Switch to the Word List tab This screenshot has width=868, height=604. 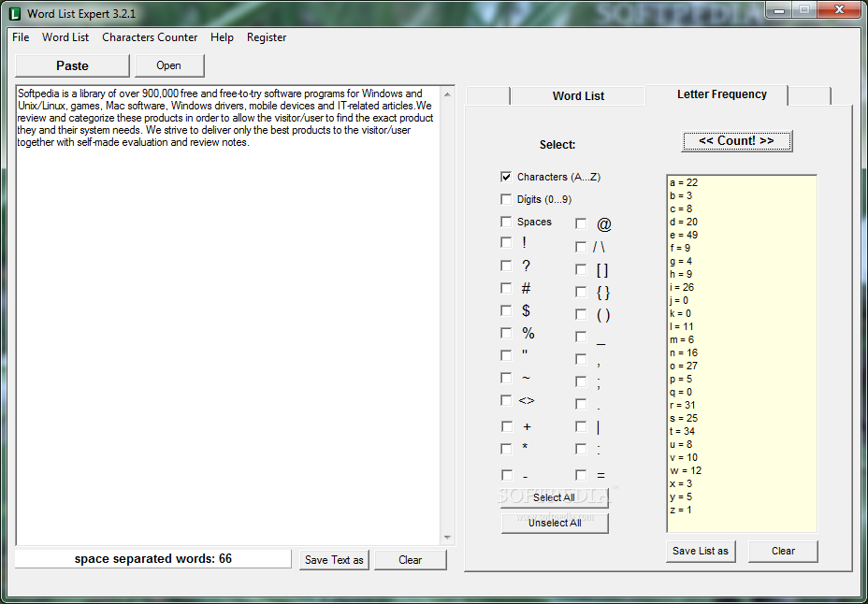tap(578, 96)
